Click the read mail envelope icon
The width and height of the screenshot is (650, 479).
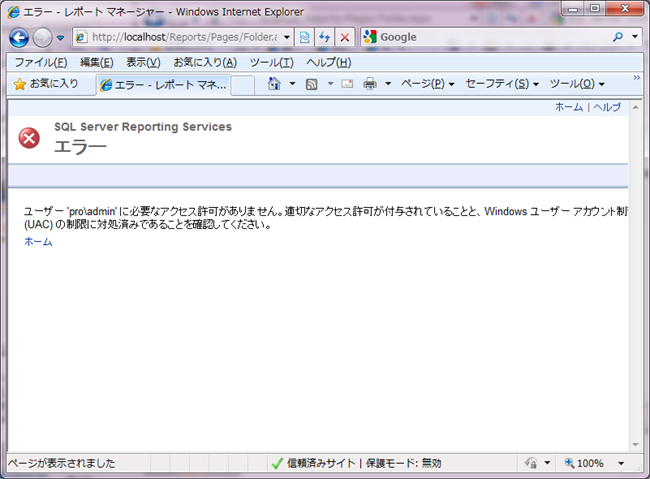tap(347, 84)
